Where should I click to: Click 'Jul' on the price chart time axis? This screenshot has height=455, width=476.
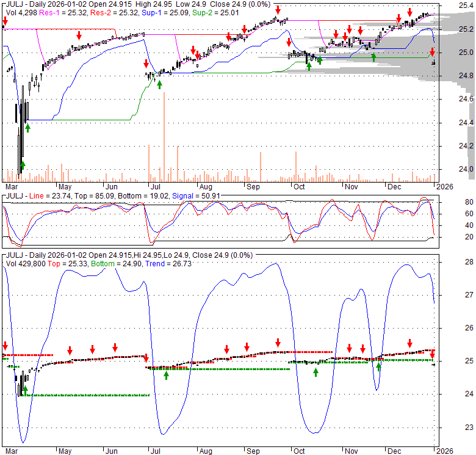click(156, 187)
